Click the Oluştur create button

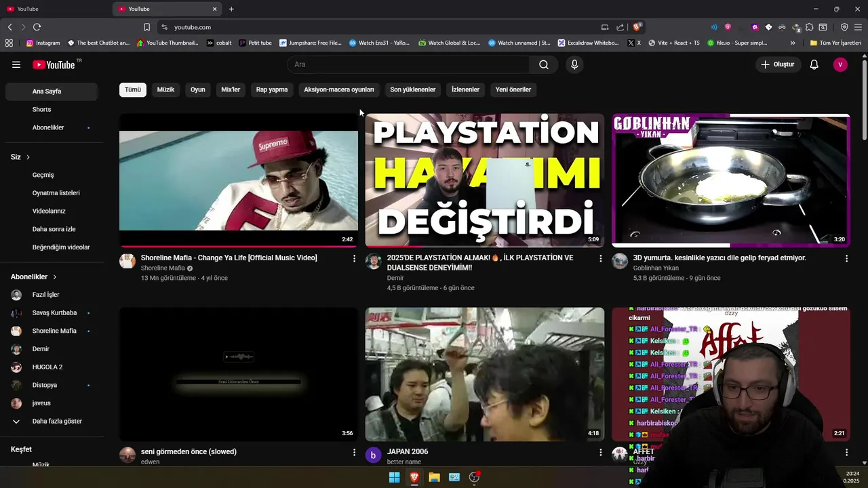point(778,64)
